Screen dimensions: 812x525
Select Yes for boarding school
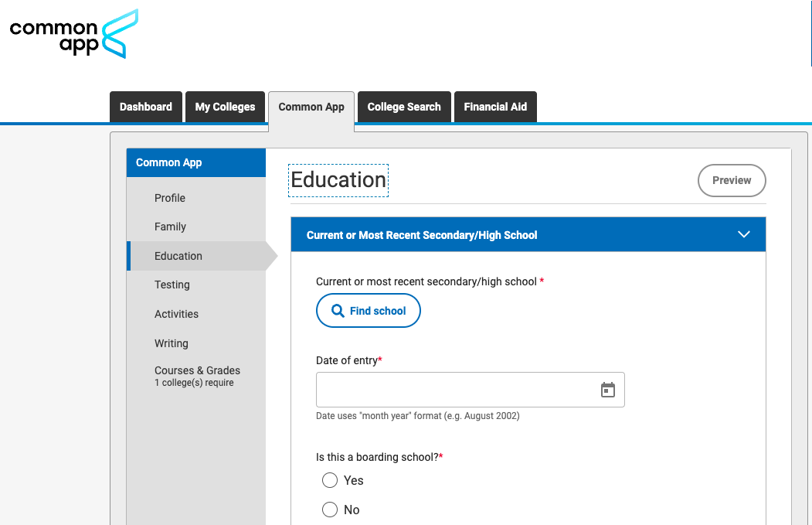click(x=330, y=480)
